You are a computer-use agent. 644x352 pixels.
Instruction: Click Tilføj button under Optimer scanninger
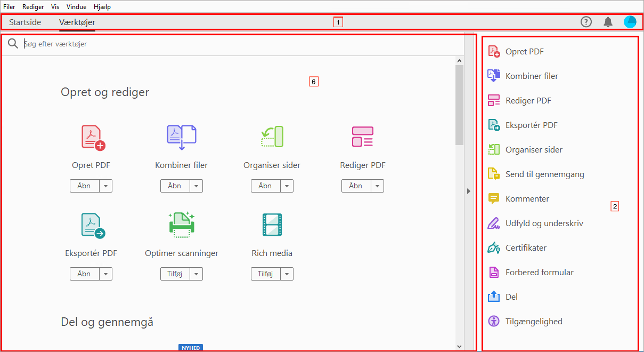point(175,274)
